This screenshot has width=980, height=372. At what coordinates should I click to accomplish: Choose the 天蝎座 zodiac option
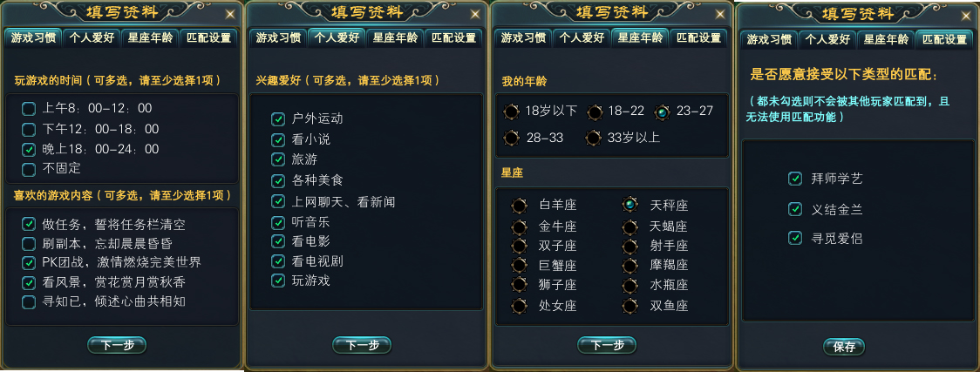[629, 227]
